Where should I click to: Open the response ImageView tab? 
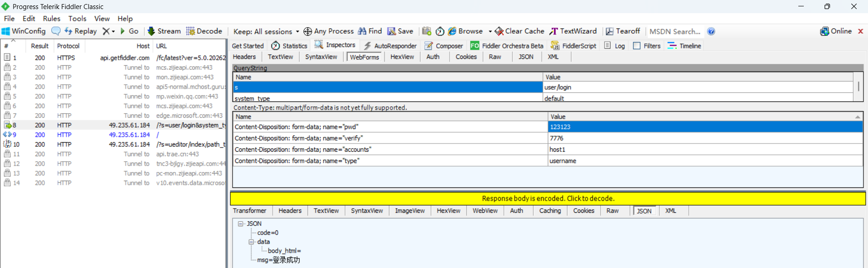[x=410, y=211]
